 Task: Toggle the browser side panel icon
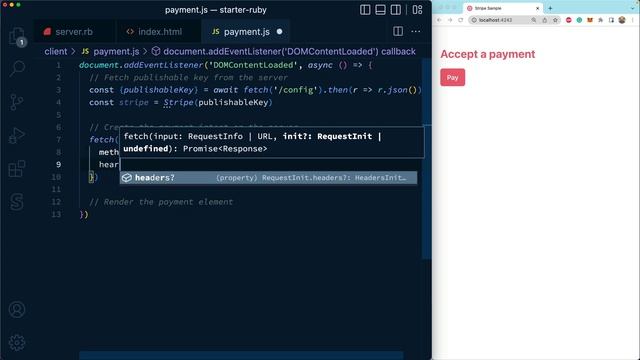pos(611,20)
